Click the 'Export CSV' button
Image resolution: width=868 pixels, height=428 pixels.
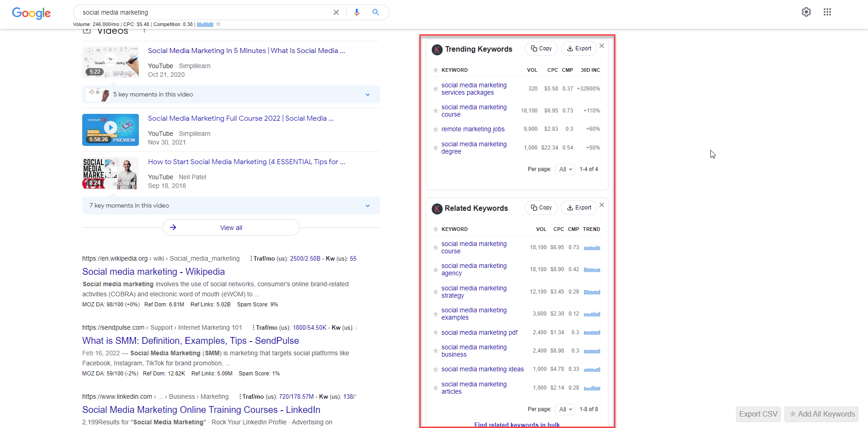point(758,414)
